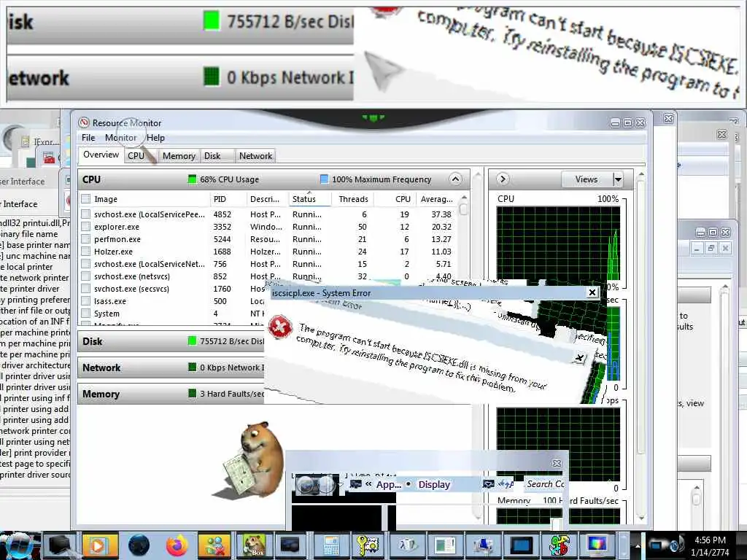The image size is (747, 560).
Task: Check the perfmon.exe process checkbox
Action: pyautogui.click(x=86, y=239)
